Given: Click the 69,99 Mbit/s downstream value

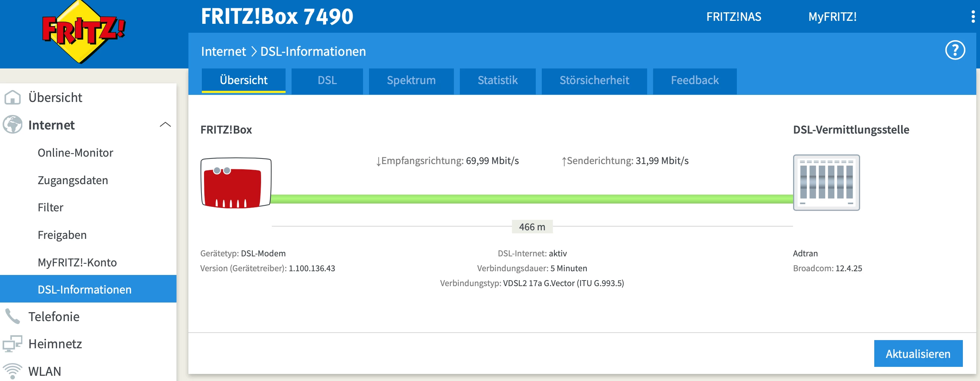Looking at the screenshot, I should (x=492, y=161).
